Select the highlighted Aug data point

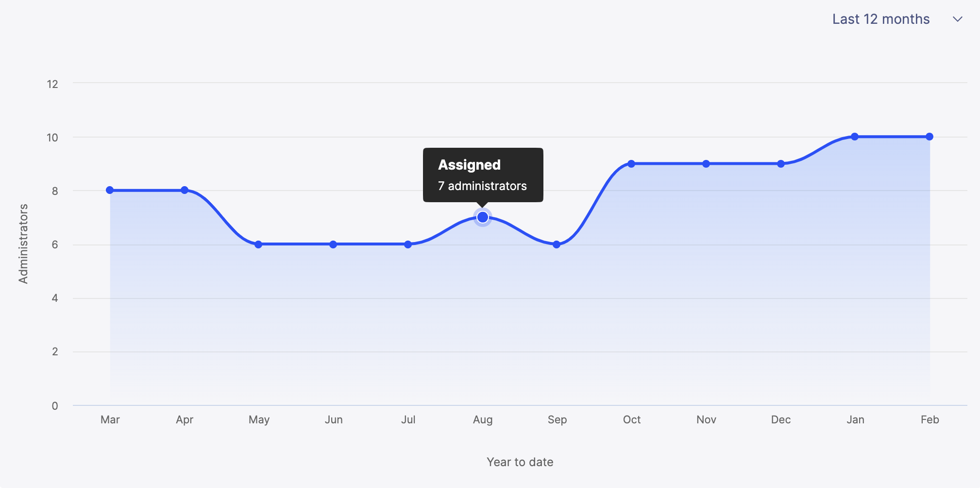[x=482, y=217]
